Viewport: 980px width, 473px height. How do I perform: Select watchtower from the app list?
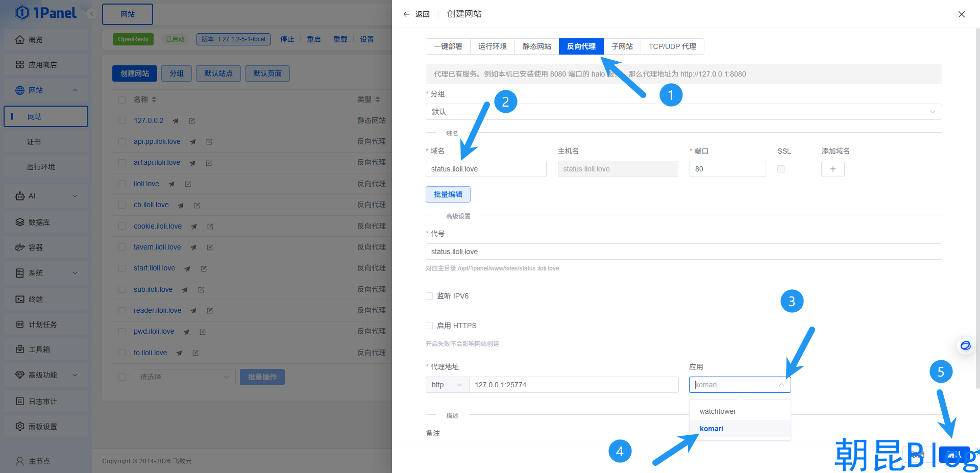coord(740,411)
